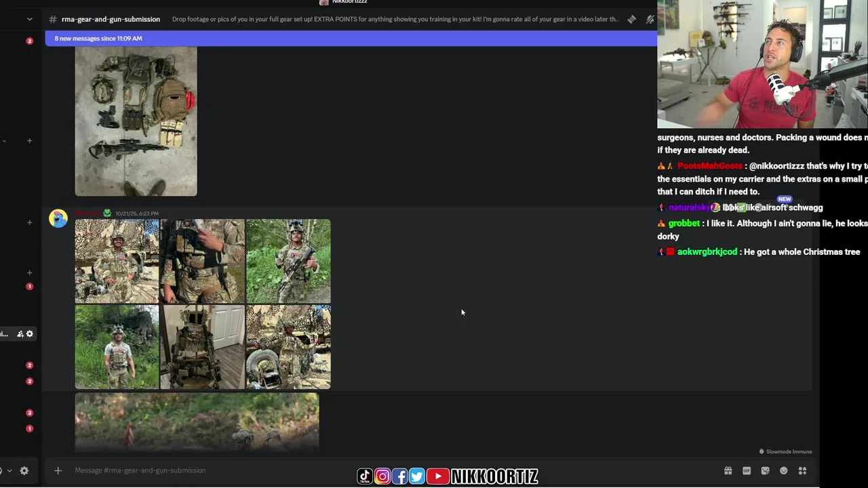Collapse sidebar category chevron beside first plus
This screenshot has height=488, width=868.
pyautogui.click(x=4, y=141)
